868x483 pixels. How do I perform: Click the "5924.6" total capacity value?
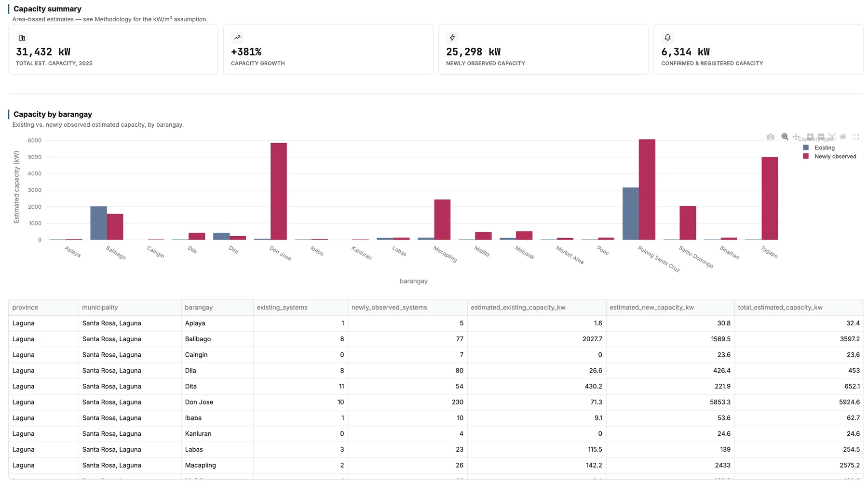click(x=849, y=402)
